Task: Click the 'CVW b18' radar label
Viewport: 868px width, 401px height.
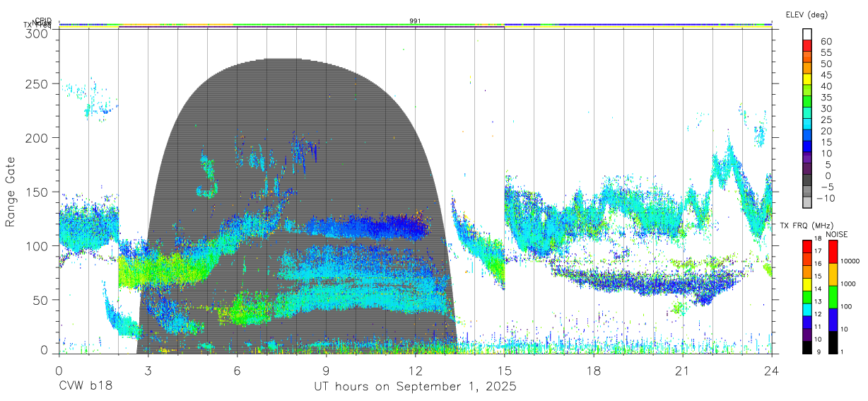Action: point(86,387)
